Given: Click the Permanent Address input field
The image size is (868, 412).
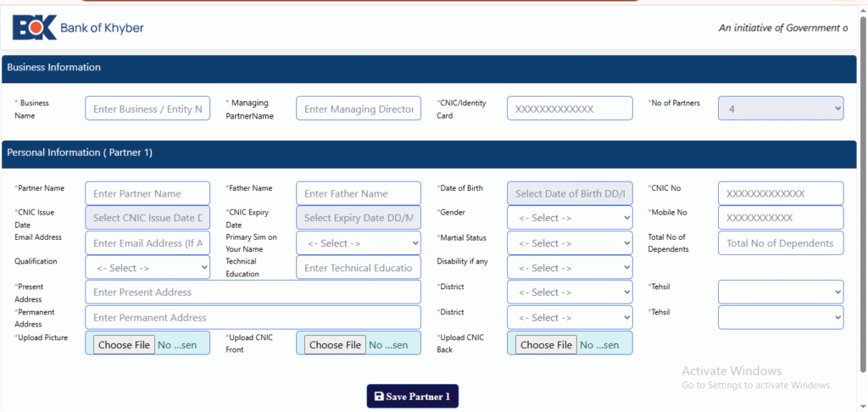Looking at the screenshot, I should (253, 317).
